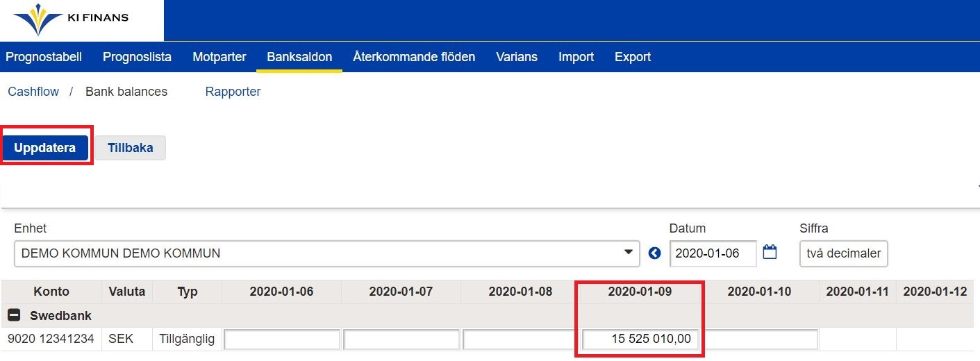The height and width of the screenshot is (361, 980).
Task: Open the Prognostabell tab
Action: (x=44, y=57)
